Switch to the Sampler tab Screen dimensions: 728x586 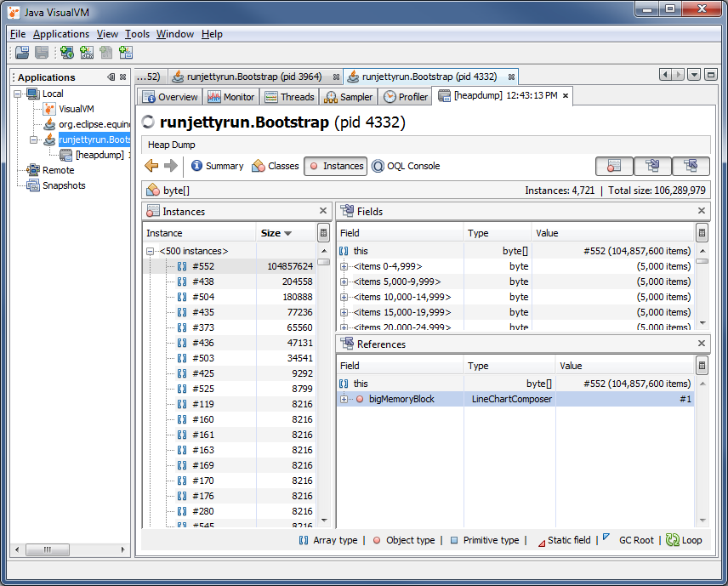349,97
